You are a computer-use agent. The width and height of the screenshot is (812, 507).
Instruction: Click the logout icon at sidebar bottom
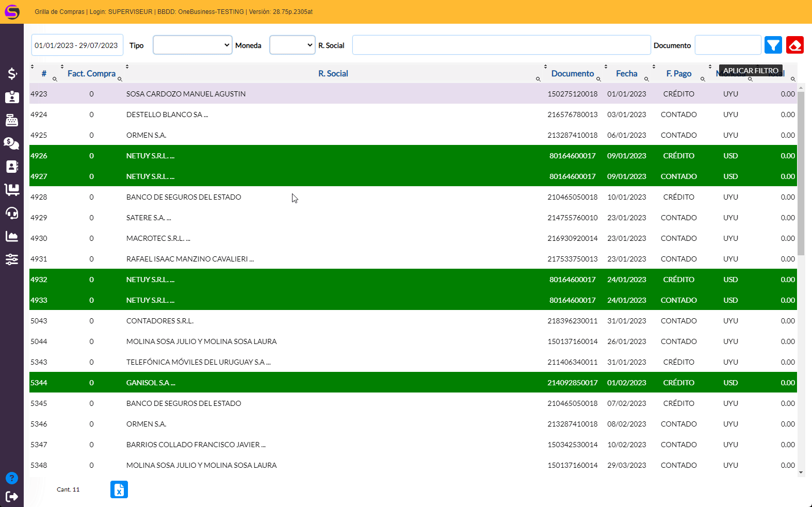click(x=12, y=497)
